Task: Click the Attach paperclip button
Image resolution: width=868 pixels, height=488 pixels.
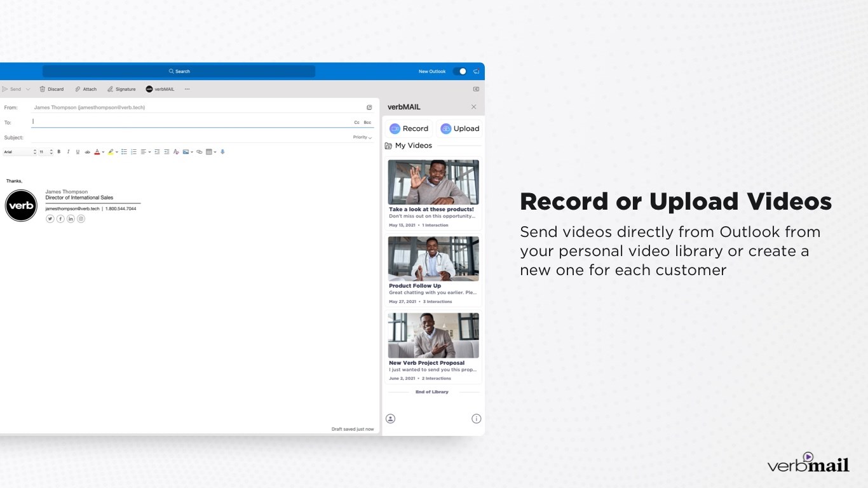Action: (86, 89)
